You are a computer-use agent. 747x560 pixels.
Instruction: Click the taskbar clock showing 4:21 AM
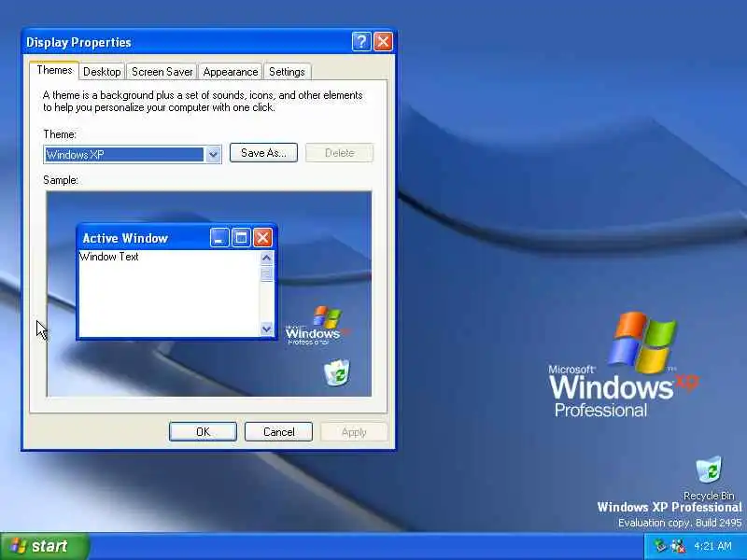coord(712,546)
